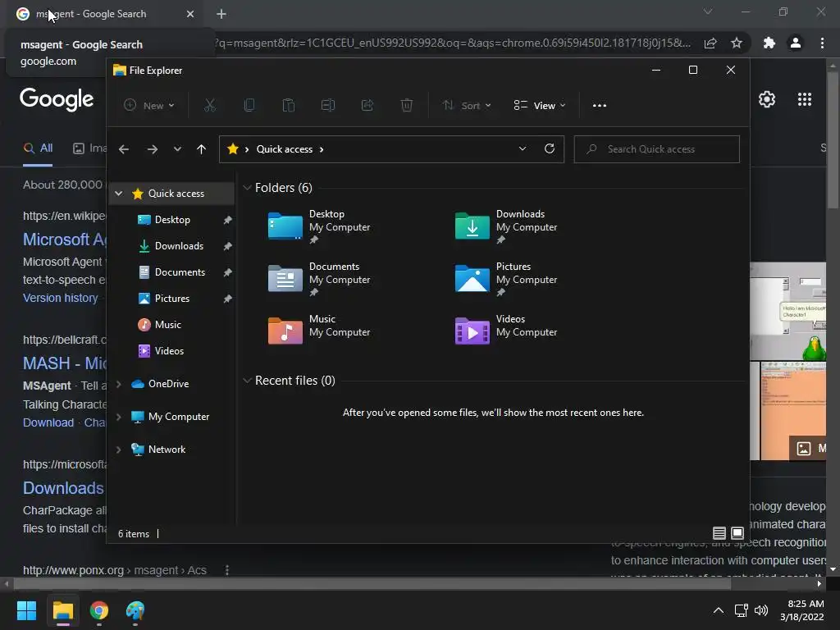The image size is (840, 630).
Task: Go up one level with the up arrow
Action: pos(202,149)
